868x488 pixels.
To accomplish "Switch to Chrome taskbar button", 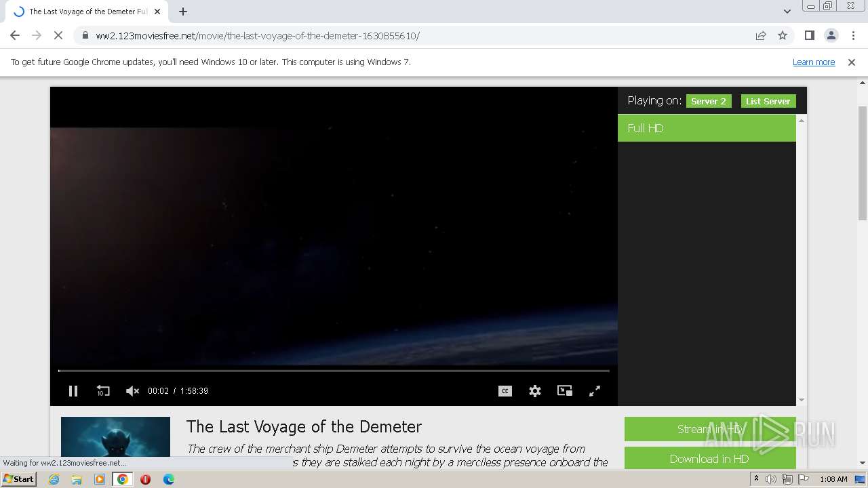I will tap(123, 479).
